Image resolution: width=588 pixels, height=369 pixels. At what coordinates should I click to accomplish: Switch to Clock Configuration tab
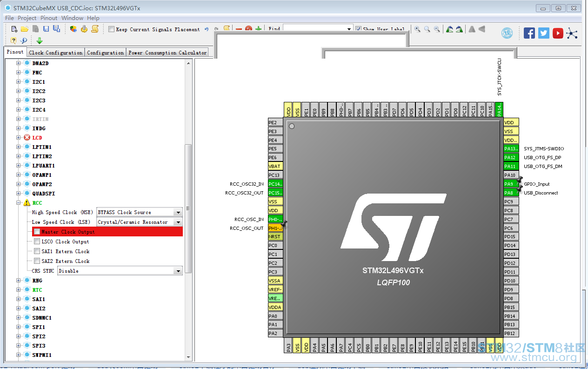[x=56, y=53]
